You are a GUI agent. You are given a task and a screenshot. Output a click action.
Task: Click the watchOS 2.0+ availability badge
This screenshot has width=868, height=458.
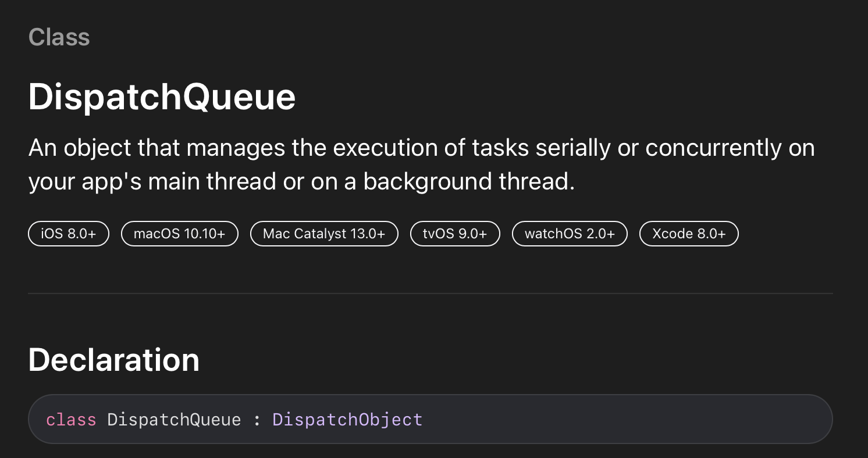point(570,234)
